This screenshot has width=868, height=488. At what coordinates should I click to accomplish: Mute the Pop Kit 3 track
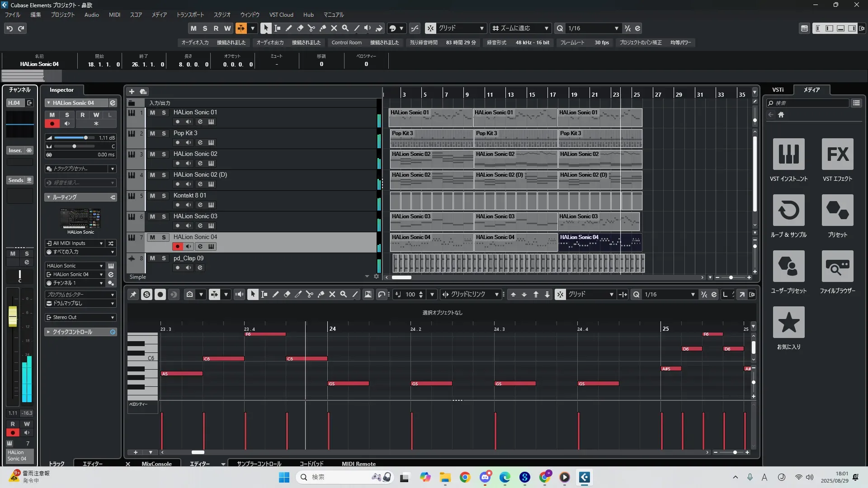[152, 133]
